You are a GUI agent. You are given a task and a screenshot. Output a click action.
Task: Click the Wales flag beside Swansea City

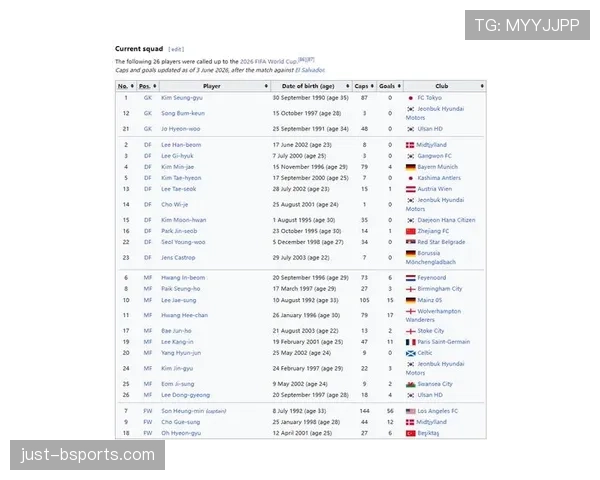click(411, 384)
